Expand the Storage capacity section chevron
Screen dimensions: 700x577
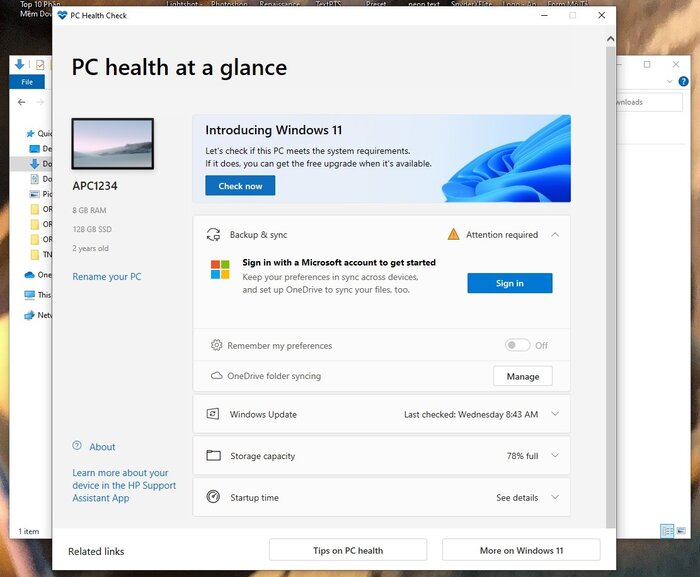pyautogui.click(x=555, y=456)
